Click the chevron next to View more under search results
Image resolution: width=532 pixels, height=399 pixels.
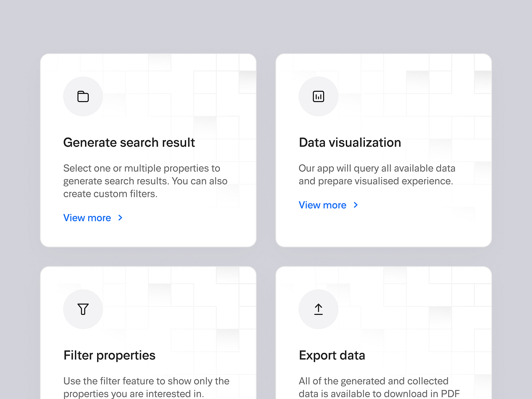coord(120,218)
